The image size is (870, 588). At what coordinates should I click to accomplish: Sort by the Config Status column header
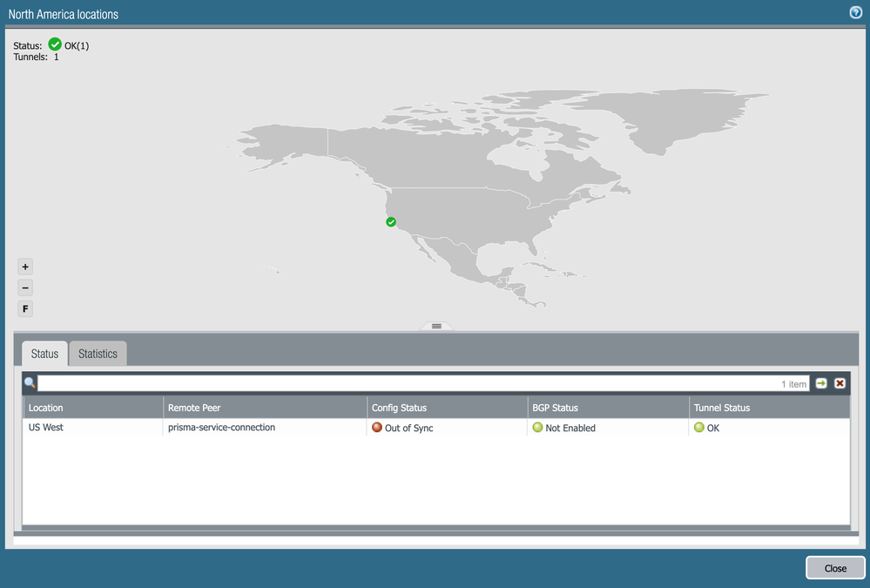pyautogui.click(x=399, y=408)
